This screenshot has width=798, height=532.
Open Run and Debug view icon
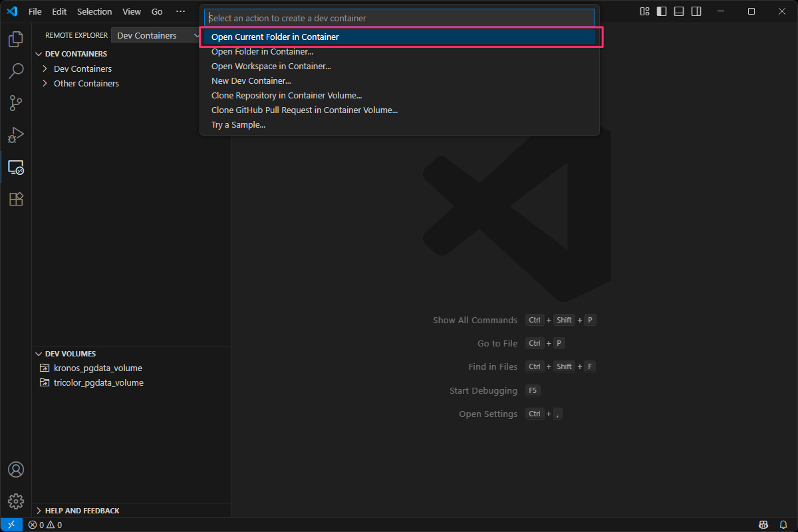pos(16,135)
